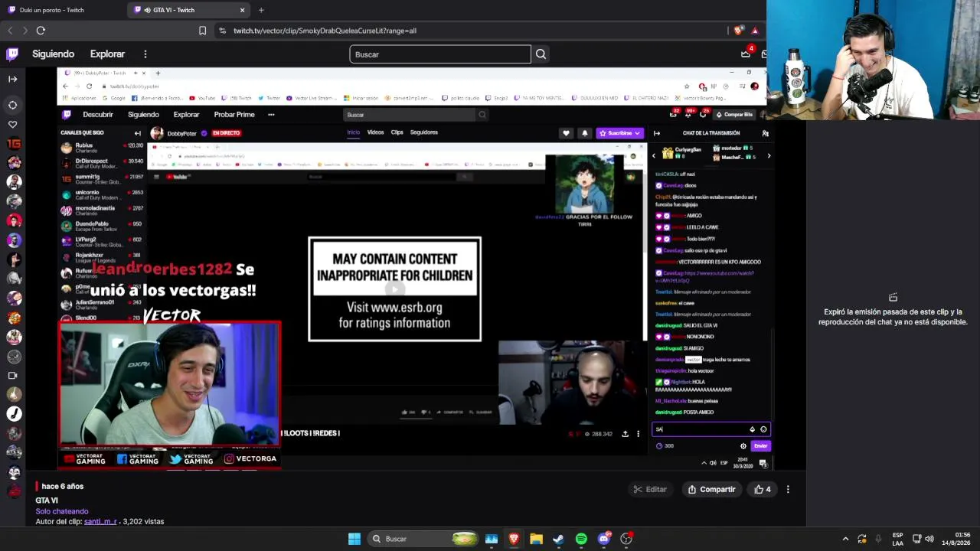The height and width of the screenshot is (551, 980).
Task: Open Siguiendo in Twitch navigation
Action: click(53, 54)
